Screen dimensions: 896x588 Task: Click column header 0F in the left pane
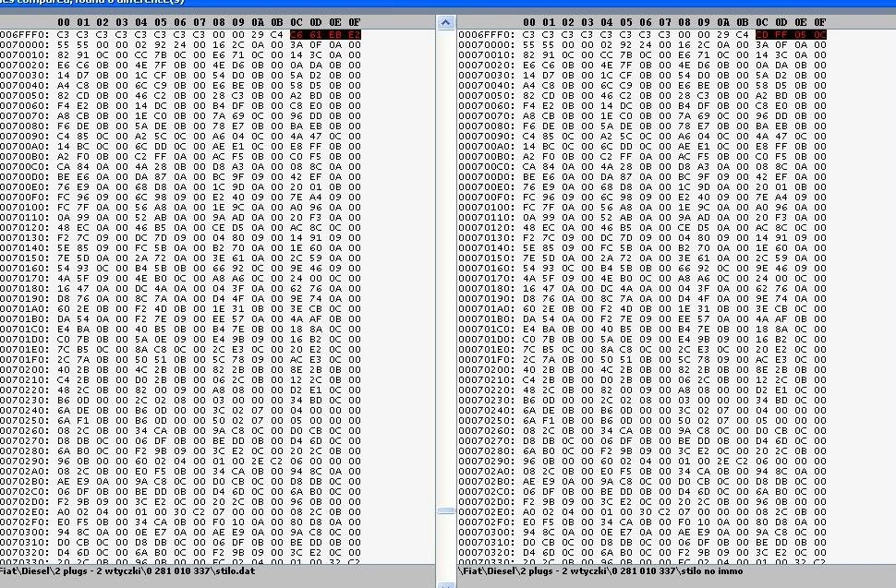[x=355, y=22]
